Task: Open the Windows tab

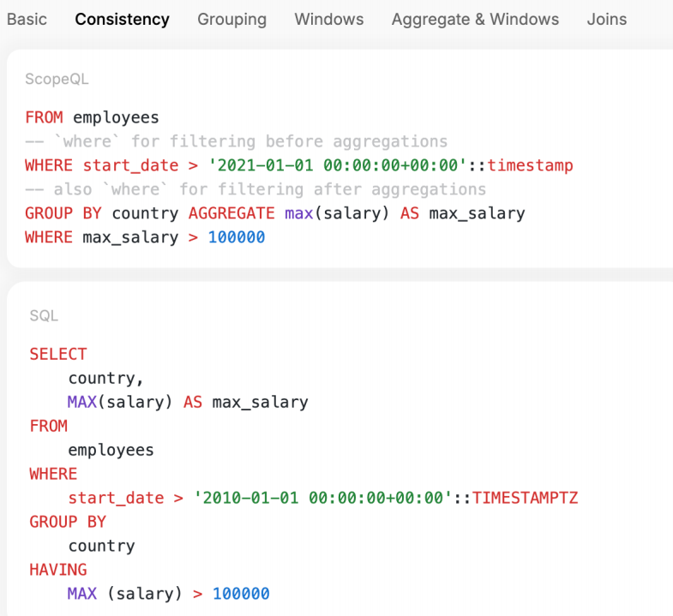Action: pos(328,20)
